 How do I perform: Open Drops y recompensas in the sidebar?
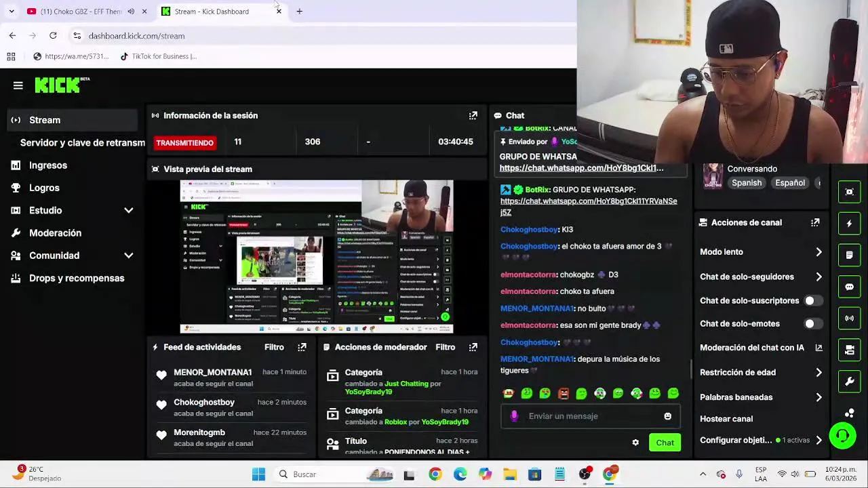point(71,278)
